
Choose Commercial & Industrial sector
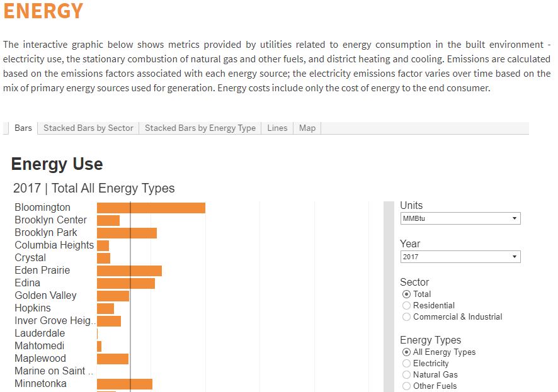406,316
